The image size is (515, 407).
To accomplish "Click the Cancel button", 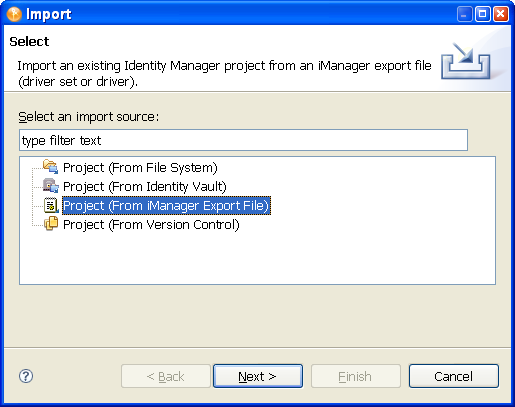I will (454, 376).
